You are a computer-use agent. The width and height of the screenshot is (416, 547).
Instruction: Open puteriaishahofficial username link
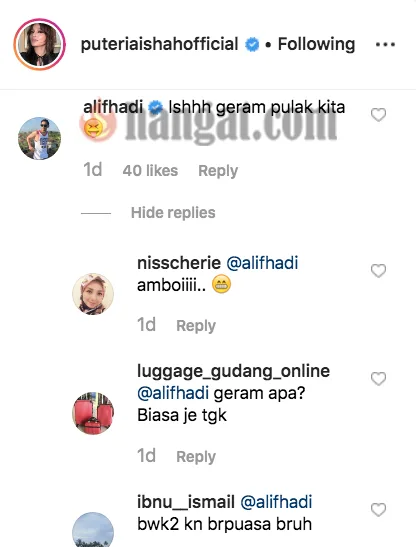point(159,44)
